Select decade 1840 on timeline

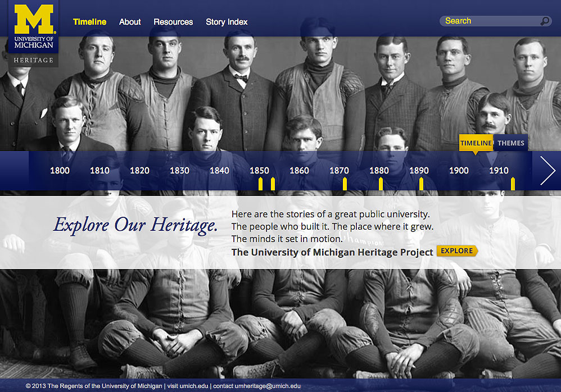tap(219, 171)
